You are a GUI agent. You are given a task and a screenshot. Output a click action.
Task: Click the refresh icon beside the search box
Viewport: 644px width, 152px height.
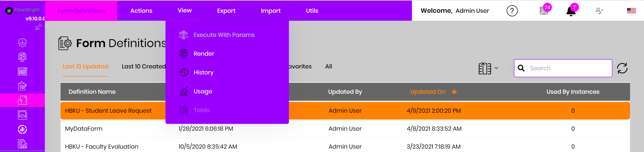point(622,68)
